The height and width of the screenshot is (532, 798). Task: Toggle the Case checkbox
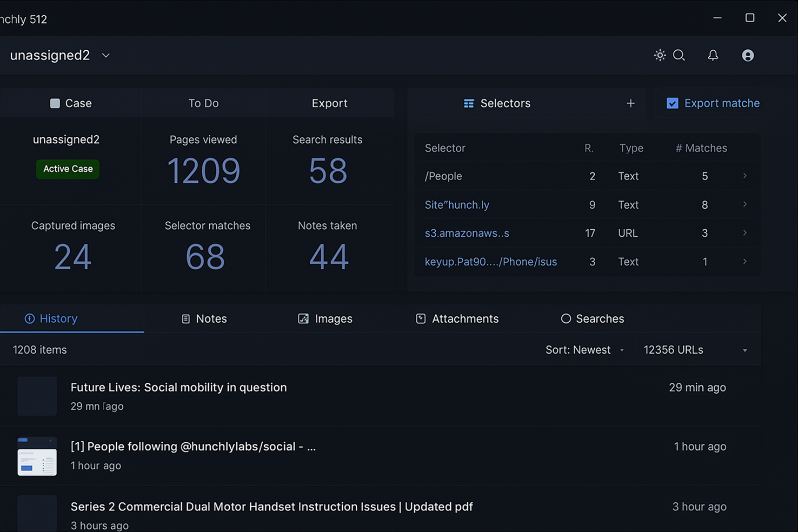(55, 103)
